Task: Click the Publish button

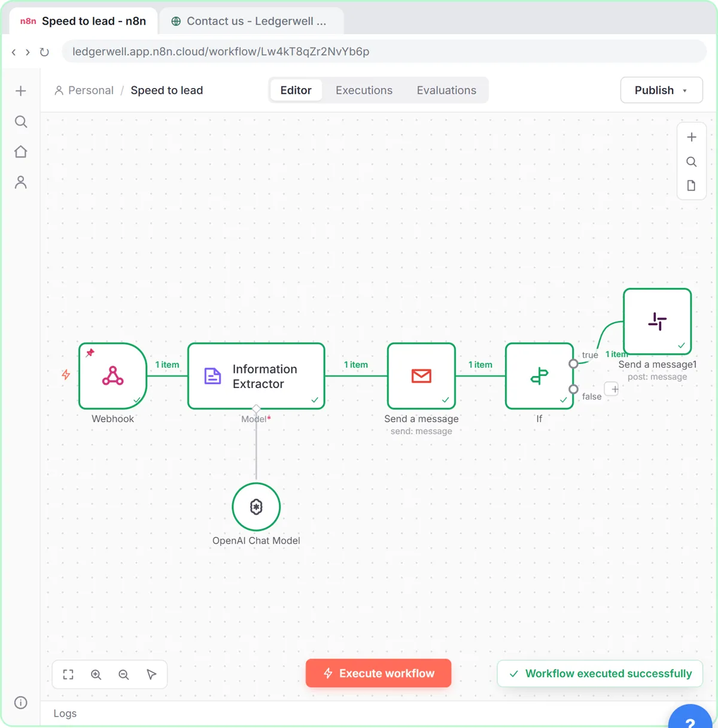Action: [x=661, y=90]
